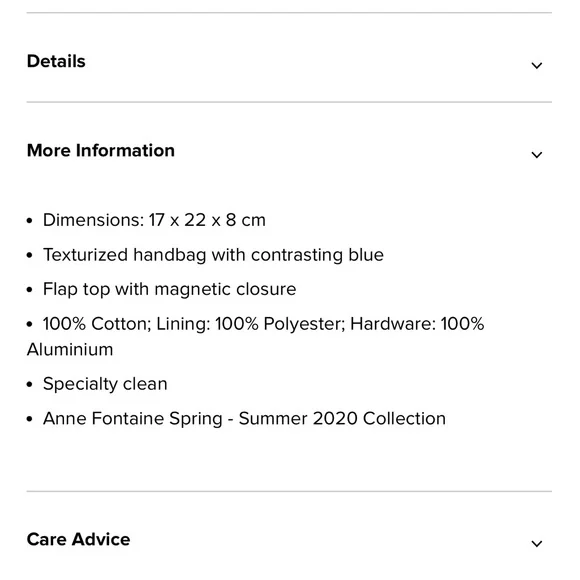The width and height of the screenshot is (580, 580).
Task: Select the Specialty clean text
Action: pos(105,384)
